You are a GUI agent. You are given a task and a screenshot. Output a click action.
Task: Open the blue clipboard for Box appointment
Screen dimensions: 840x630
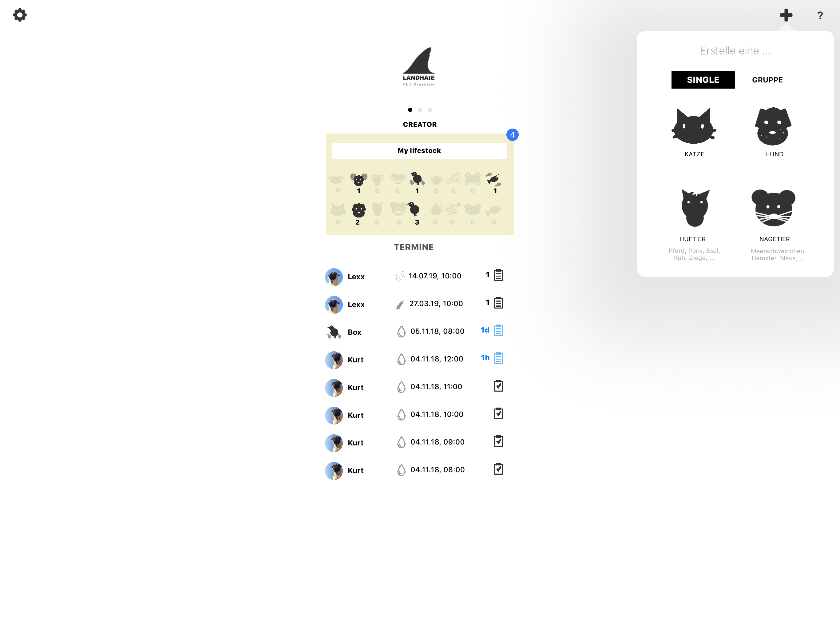(x=498, y=331)
